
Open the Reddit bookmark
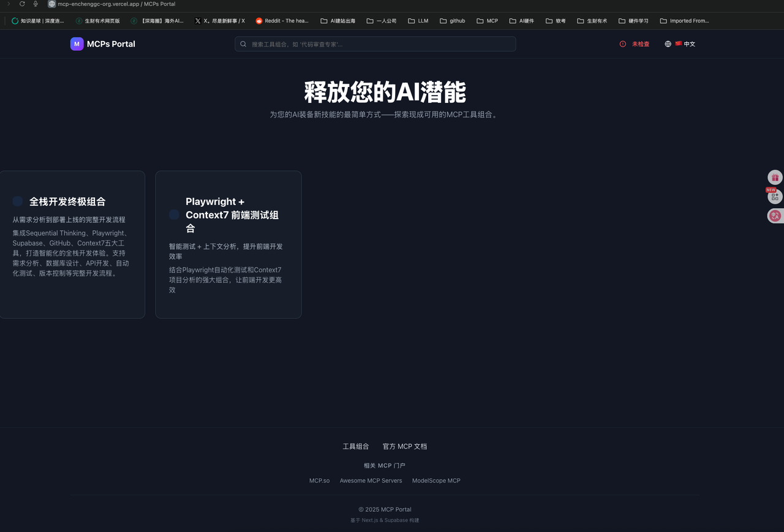(282, 21)
